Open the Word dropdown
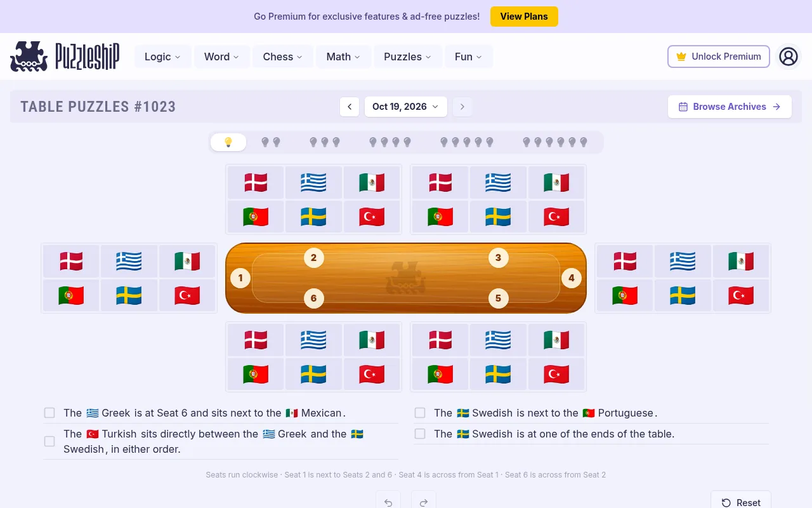This screenshot has width=812, height=508. tap(222, 57)
